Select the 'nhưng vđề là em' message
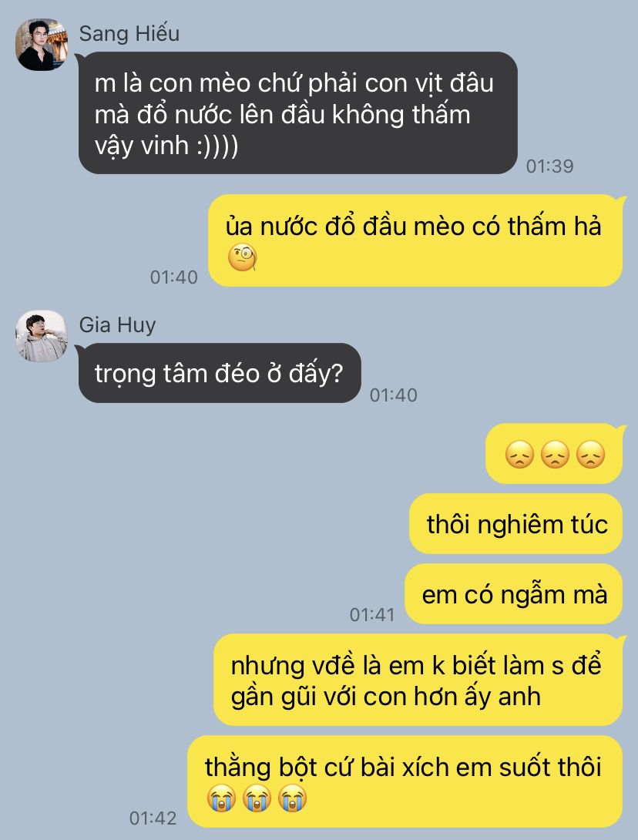Screen dimensions: 638x840 [418, 679]
